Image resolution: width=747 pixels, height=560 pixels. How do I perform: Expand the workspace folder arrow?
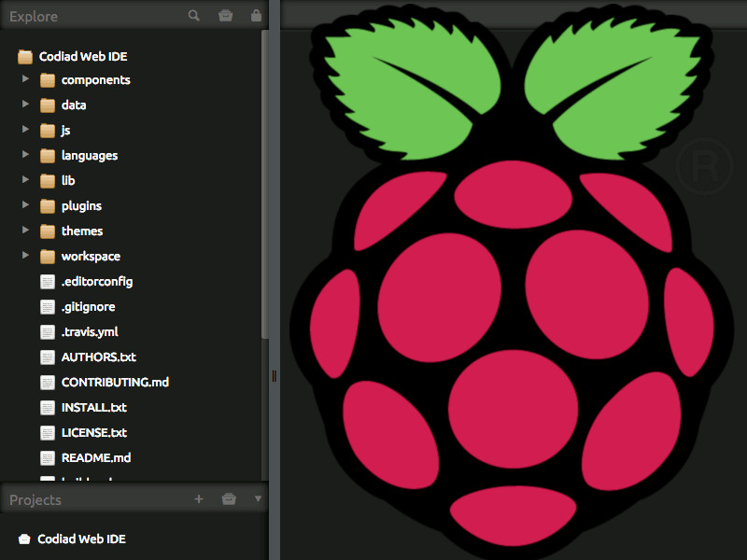coord(26,255)
